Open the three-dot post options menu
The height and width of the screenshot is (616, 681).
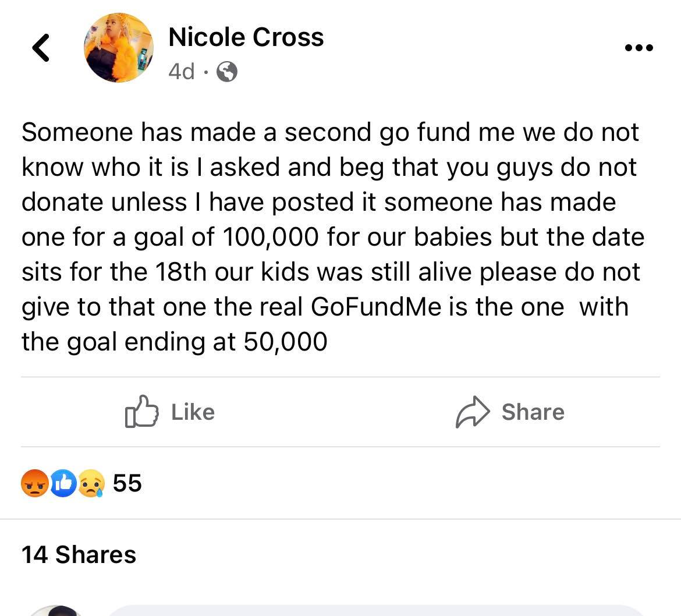click(639, 48)
